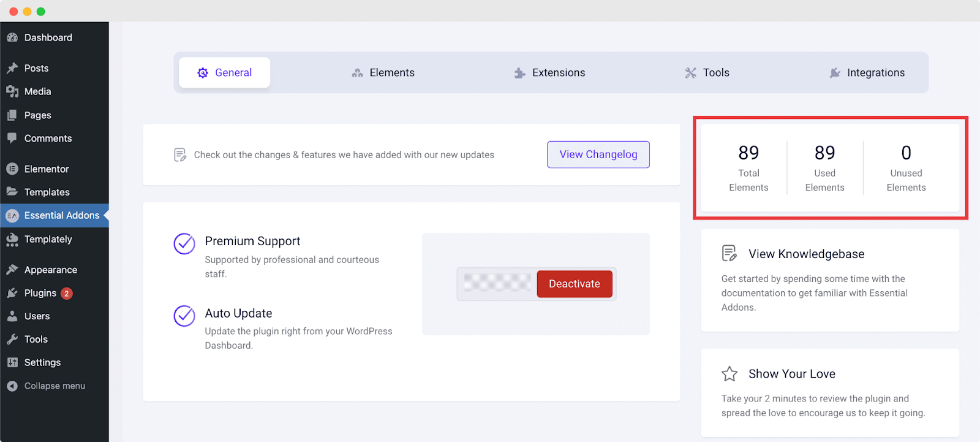The image size is (980, 442).
Task: Open the Show Your Love link
Action: pos(792,374)
